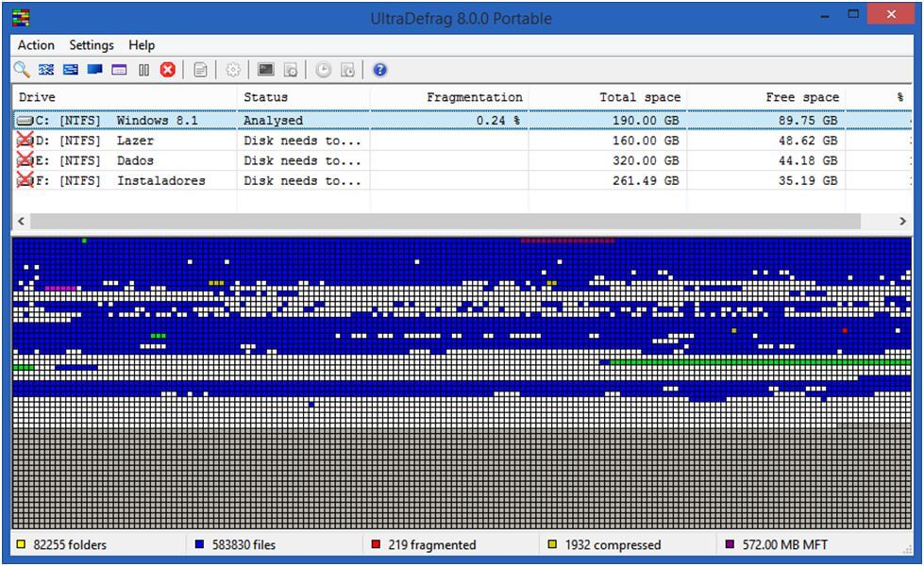Viewport: 924px width, 566px height.
Task: Click the "1932 compressed" status bar text
Action: pyautogui.click(x=613, y=545)
